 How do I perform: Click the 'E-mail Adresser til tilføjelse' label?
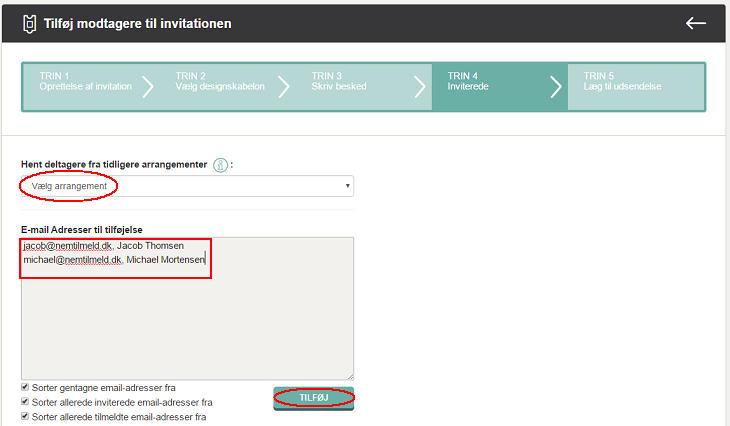click(x=81, y=230)
